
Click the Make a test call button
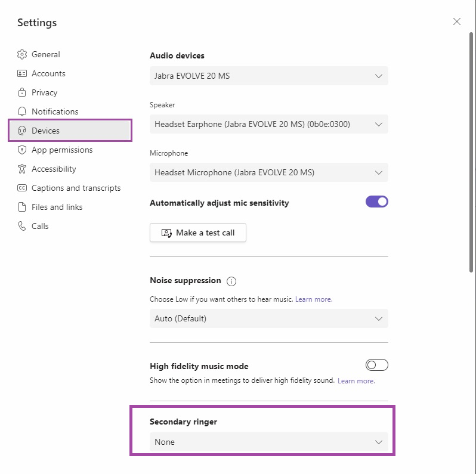coord(198,233)
